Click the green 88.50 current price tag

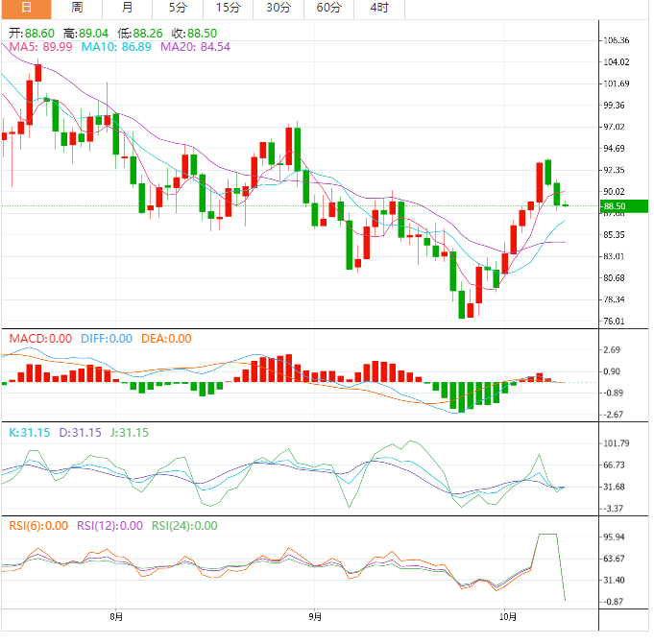[x=624, y=206]
